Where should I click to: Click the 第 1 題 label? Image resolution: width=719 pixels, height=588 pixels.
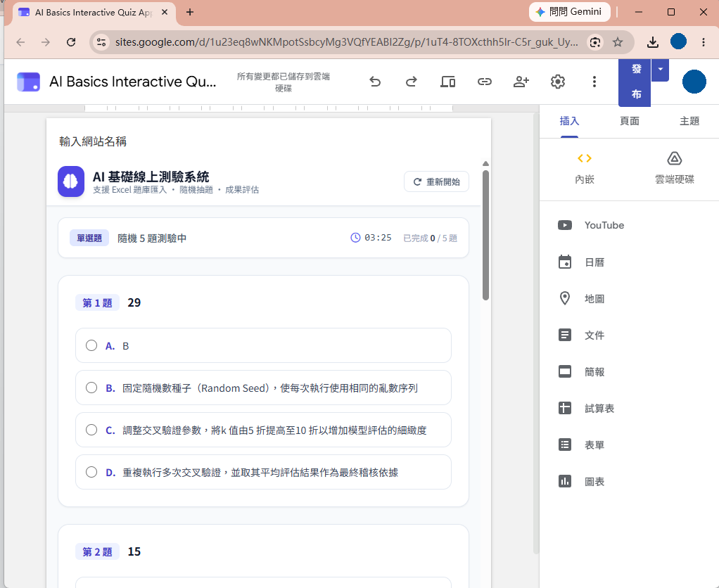click(97, 303)
